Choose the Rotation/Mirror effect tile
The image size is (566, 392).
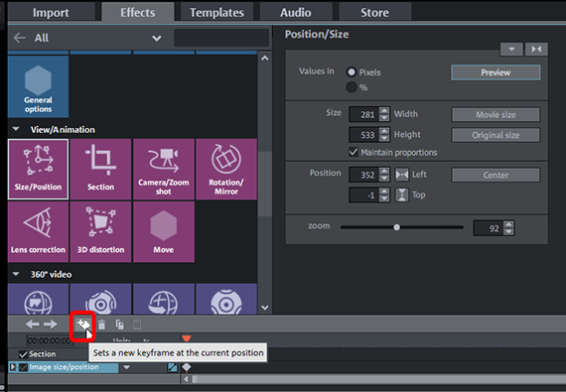coord(226,169)
